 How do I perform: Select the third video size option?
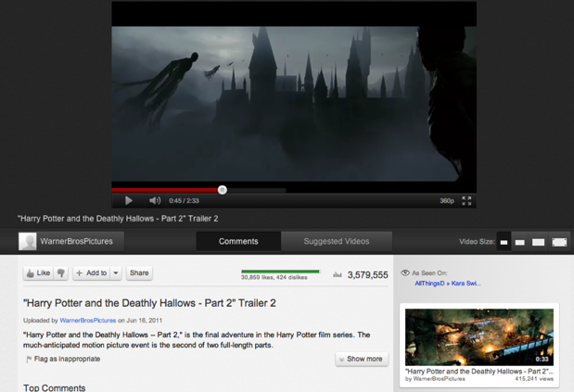coord(538,242)
